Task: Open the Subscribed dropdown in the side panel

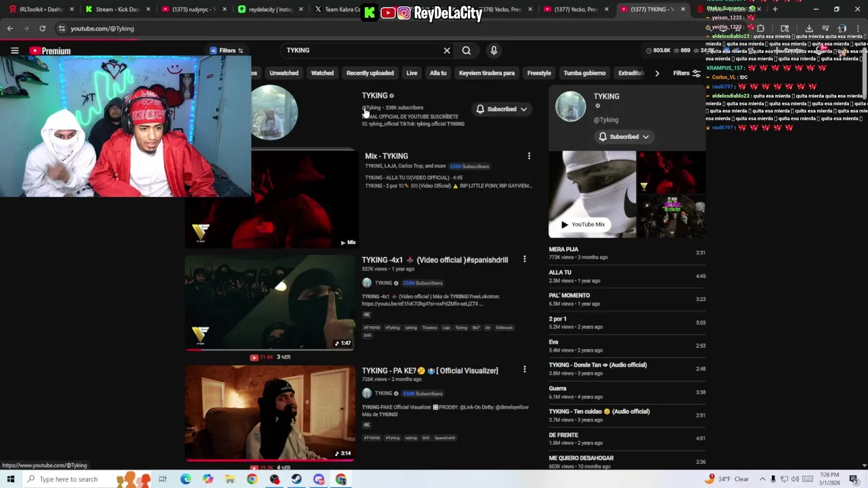Action: [624, 137]
